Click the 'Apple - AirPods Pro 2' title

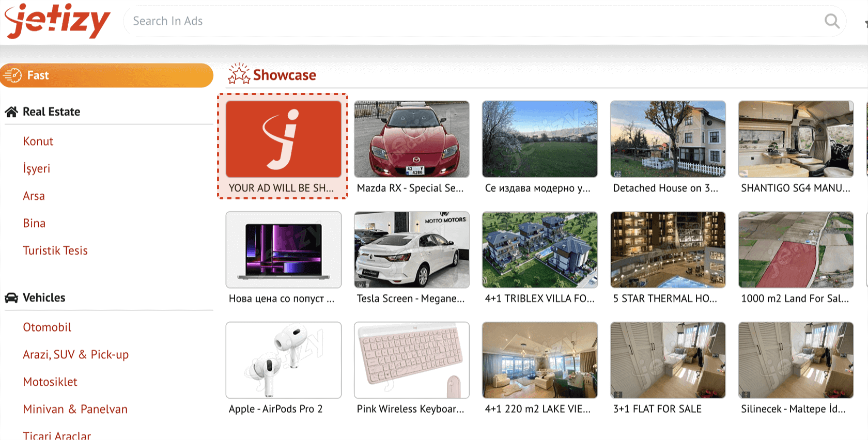[x=275, y=408]
